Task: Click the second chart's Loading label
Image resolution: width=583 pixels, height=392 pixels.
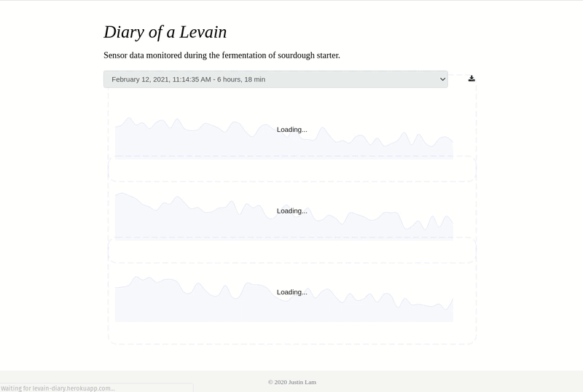Action: [x=291, y=211]
